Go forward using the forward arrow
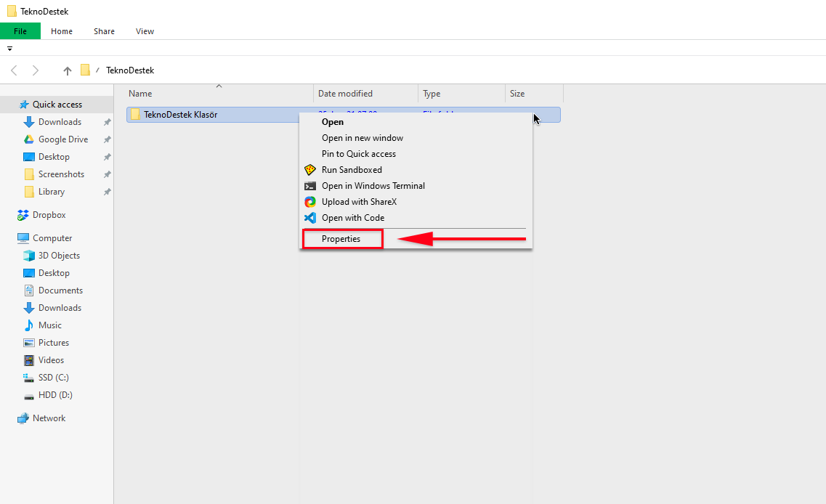This screenshot has height=504, width=826. click(36, 70)
